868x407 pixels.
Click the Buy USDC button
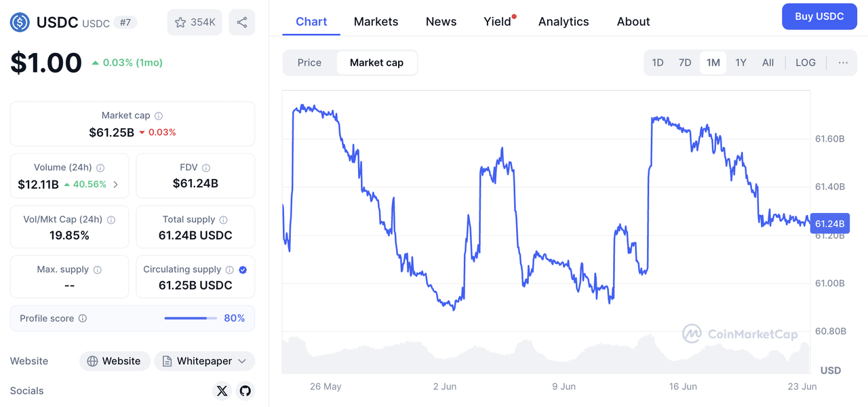[819, 16]
